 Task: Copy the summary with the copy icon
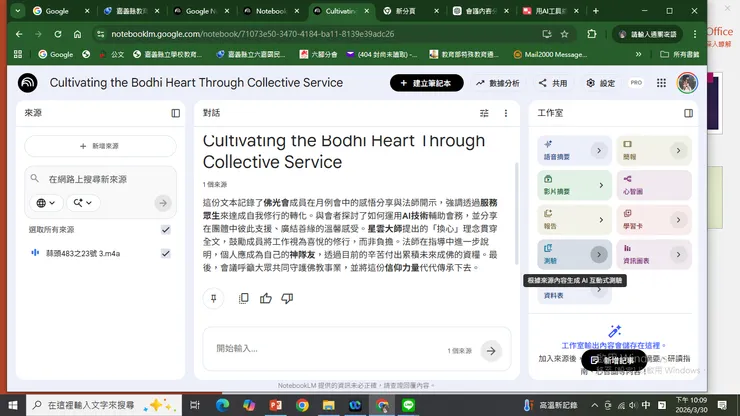point(244,298)
